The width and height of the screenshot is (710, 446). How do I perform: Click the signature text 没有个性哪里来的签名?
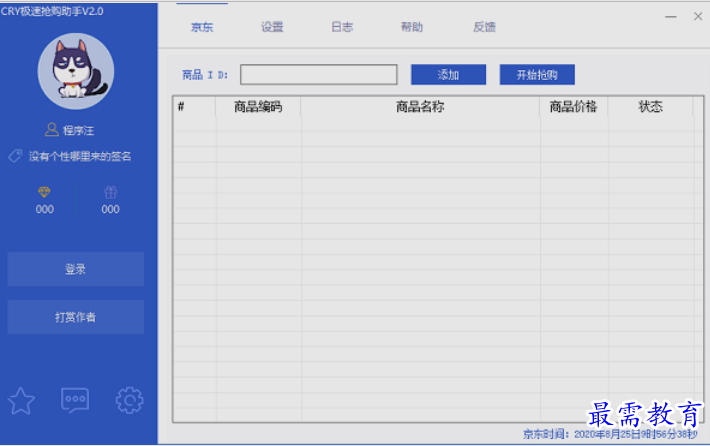pyautogui.click(x=80, y=157)
